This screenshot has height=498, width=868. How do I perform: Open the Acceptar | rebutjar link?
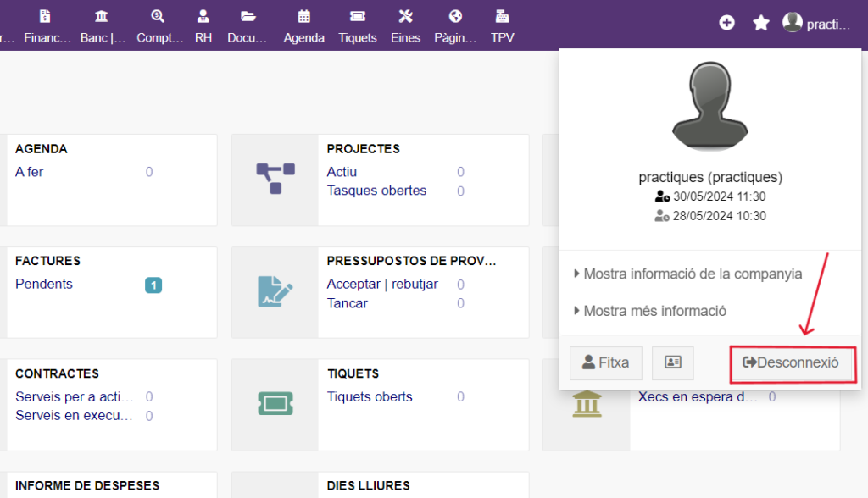[382, 284]
